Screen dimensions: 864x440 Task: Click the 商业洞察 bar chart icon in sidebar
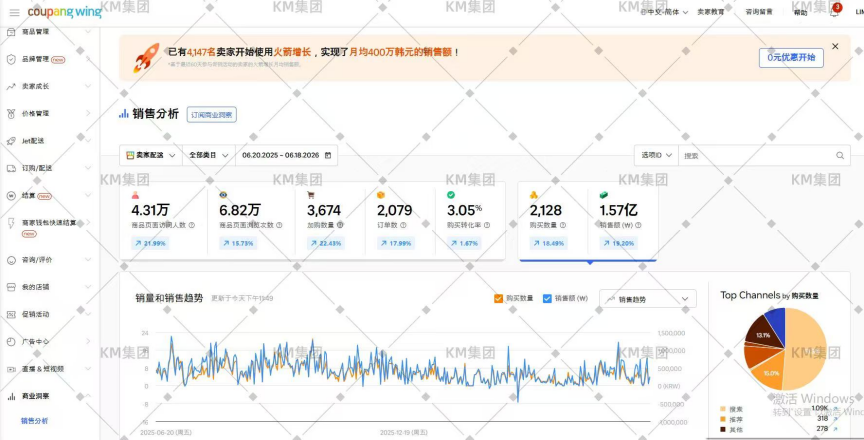(11, 396)
